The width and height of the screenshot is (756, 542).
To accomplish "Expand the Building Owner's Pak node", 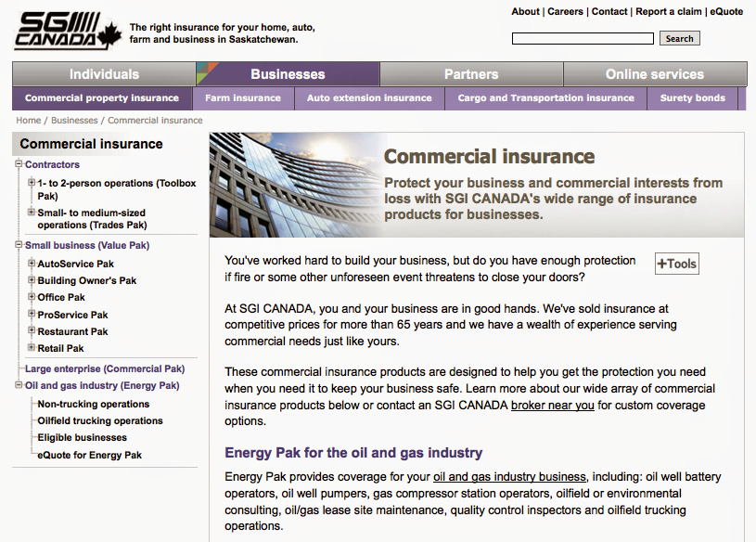I will pos(32,279).
